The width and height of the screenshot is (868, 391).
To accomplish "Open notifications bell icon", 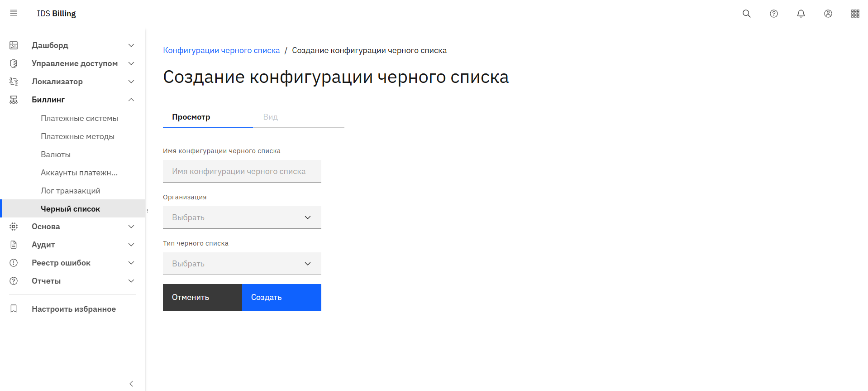I will pyautogui.click(x=801, y=14).
